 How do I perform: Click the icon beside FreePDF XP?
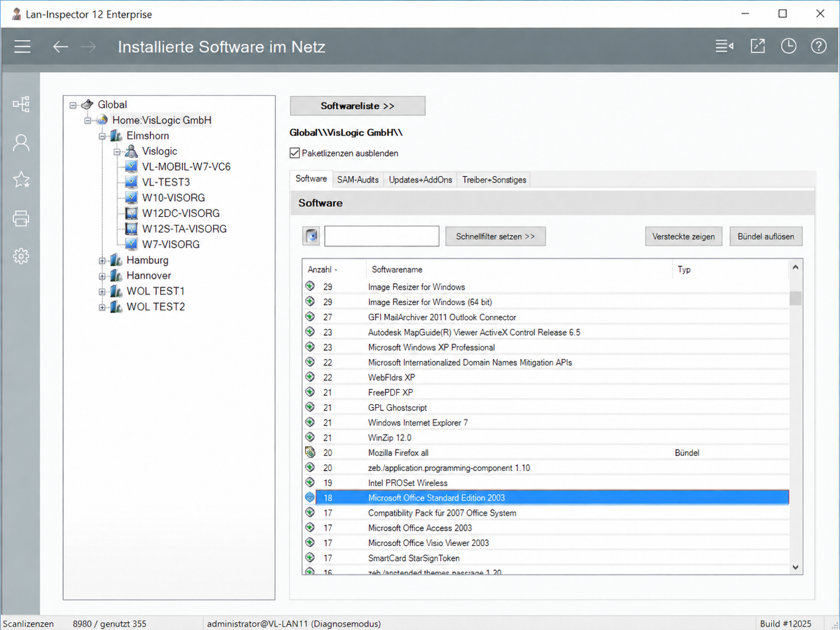[x=310, y=392]
